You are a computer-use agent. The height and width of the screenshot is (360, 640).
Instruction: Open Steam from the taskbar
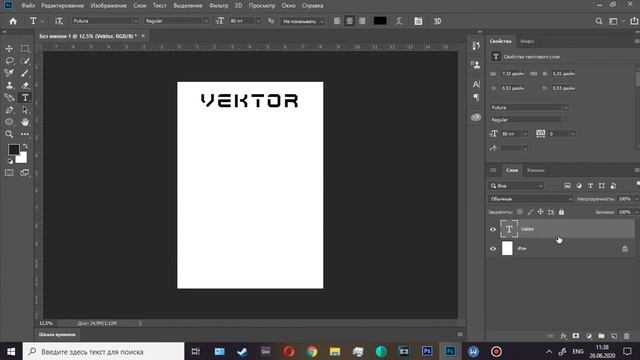tap(242, 351)
